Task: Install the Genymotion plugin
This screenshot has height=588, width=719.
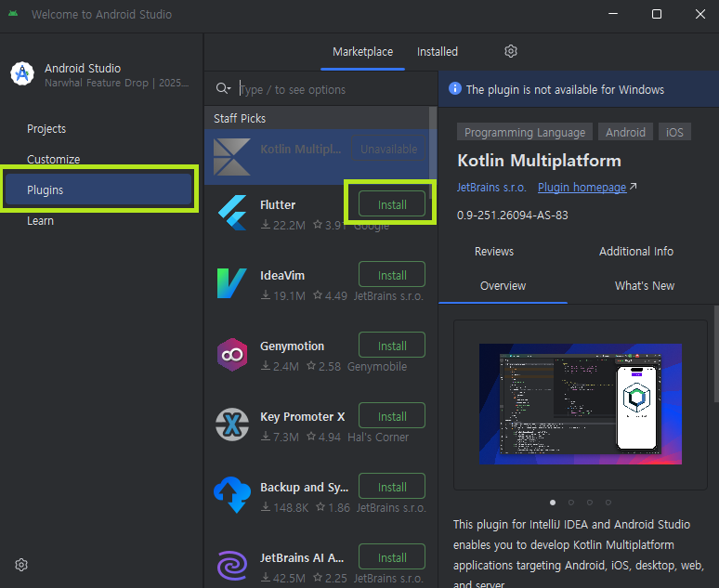Action: pyautogui.click(x=392, y=346)
